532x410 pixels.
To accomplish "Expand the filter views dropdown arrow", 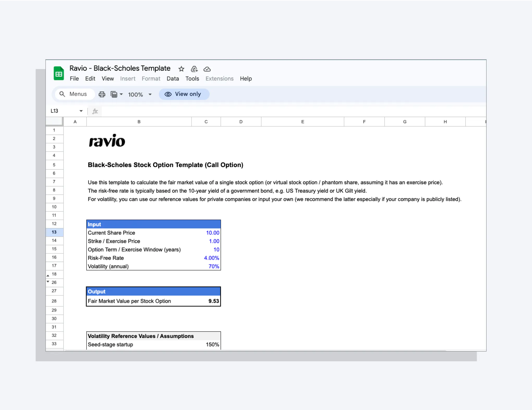I will 121,94.
